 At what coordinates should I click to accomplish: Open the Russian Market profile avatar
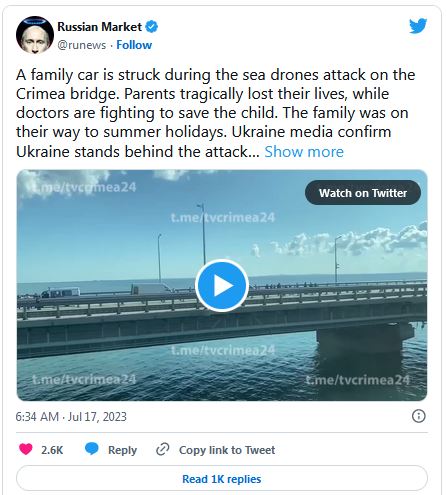35,35
